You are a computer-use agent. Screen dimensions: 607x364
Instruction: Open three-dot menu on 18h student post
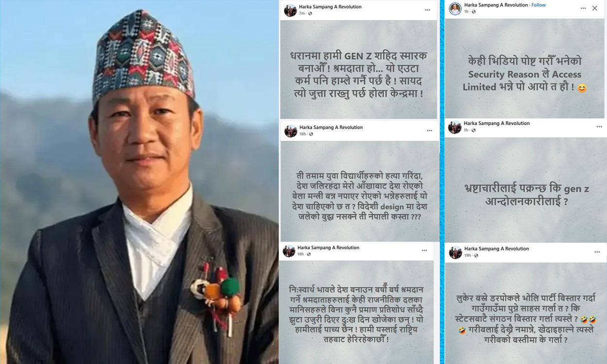click(429, 131)
